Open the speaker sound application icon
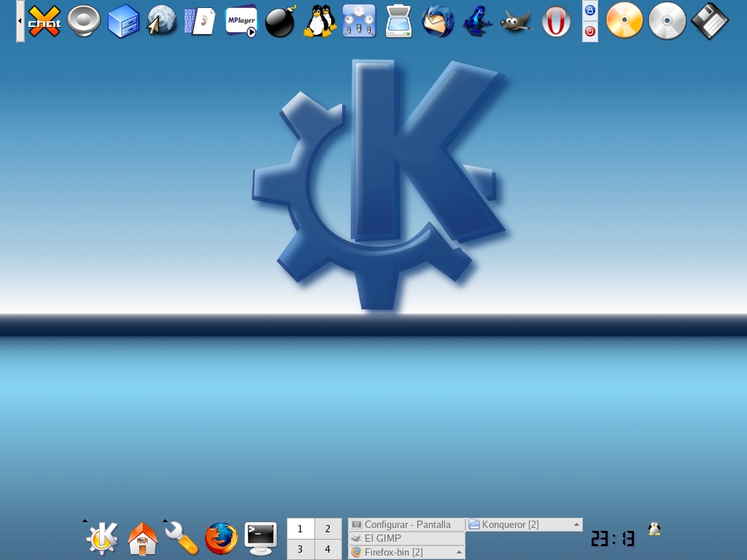The width and height of the screenshot is (747, 560). [84, 21]
